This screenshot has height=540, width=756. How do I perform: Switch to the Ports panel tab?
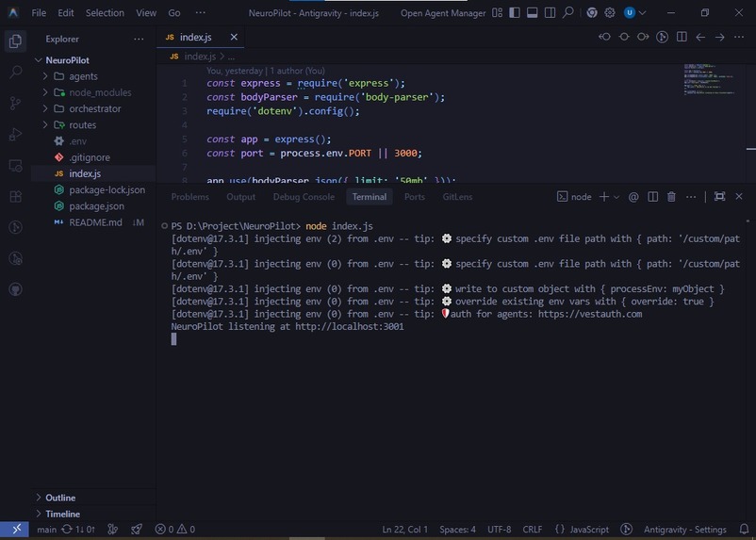click(415, 197)
